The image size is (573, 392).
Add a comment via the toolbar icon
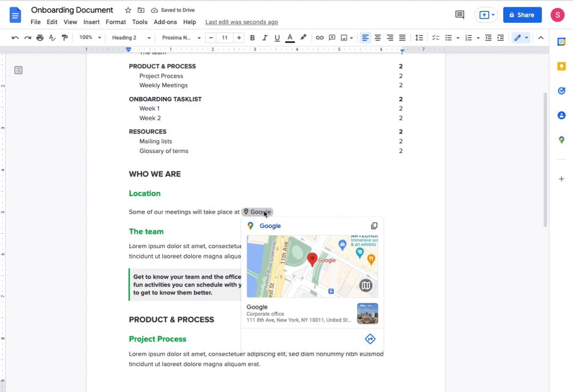pos(332,37)
